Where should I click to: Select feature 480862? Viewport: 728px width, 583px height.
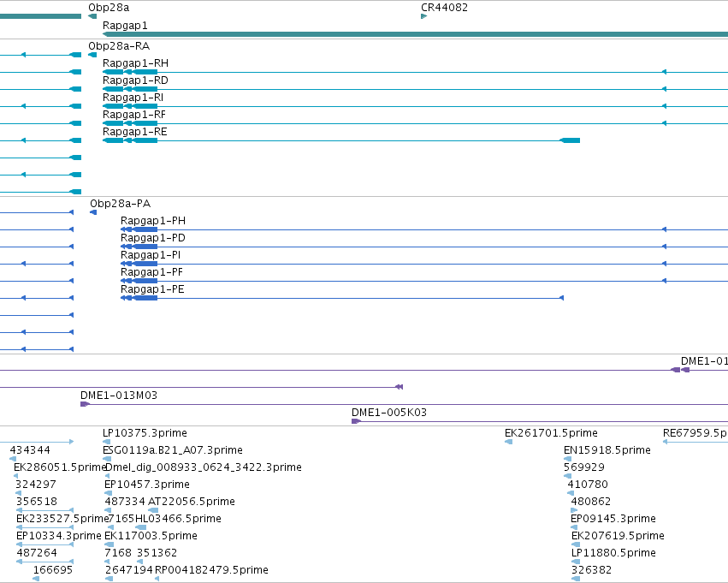(x=590, y=503)
